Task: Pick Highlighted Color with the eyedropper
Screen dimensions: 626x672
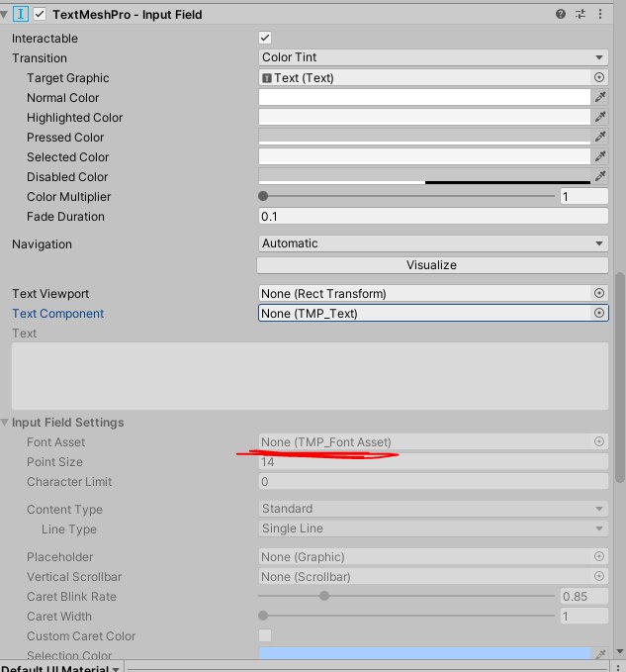Action: [600, 117]
